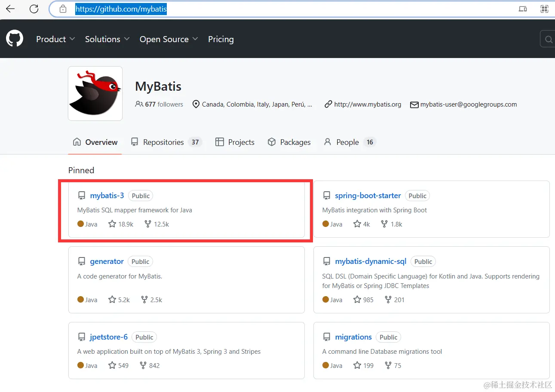Click the star icon on mybatis-dynamic-sql card

[x=357, y=300]
